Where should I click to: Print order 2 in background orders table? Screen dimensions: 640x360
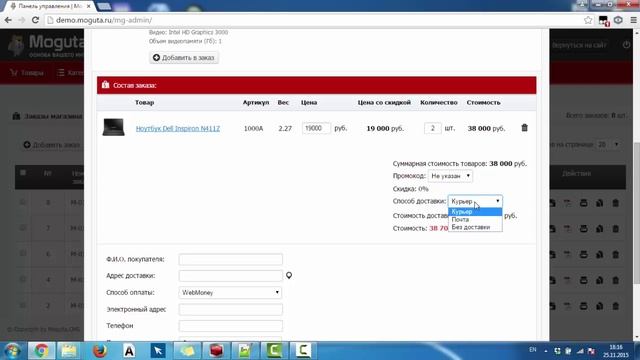click(584, 306)
